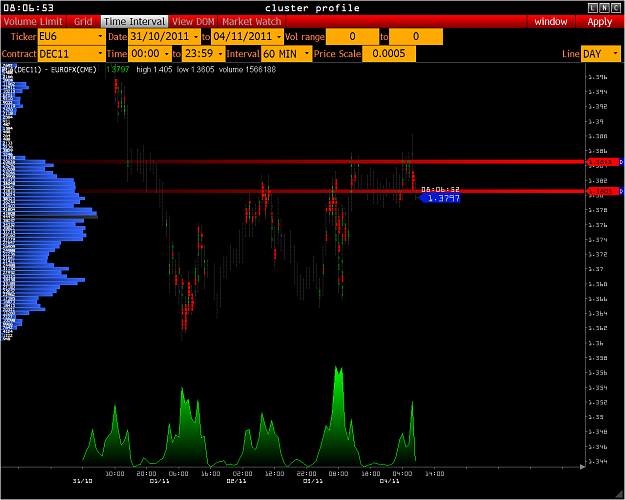Click the 08:06:52 timestamp above price tag
Screen dimensions: 625x500
(440, 189)
